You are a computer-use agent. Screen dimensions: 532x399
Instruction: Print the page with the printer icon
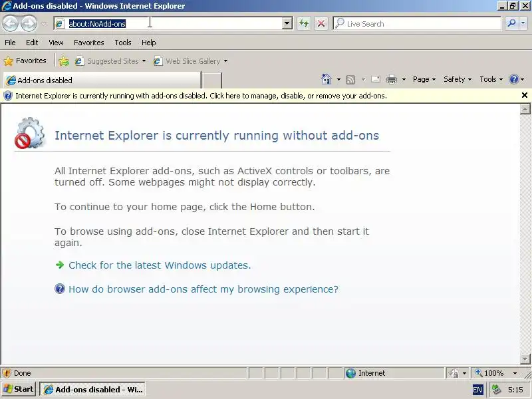tap(392, 79)
